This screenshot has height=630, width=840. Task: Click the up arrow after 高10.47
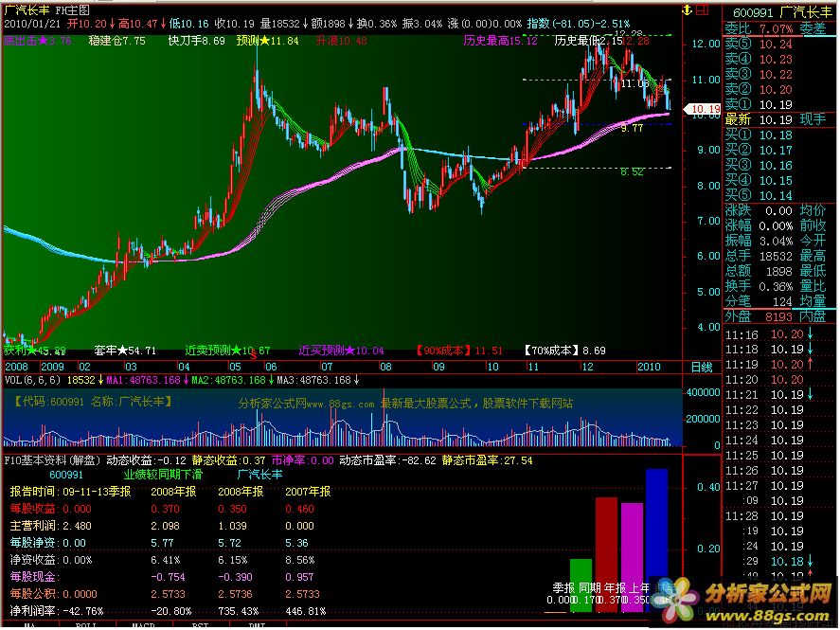164,22
